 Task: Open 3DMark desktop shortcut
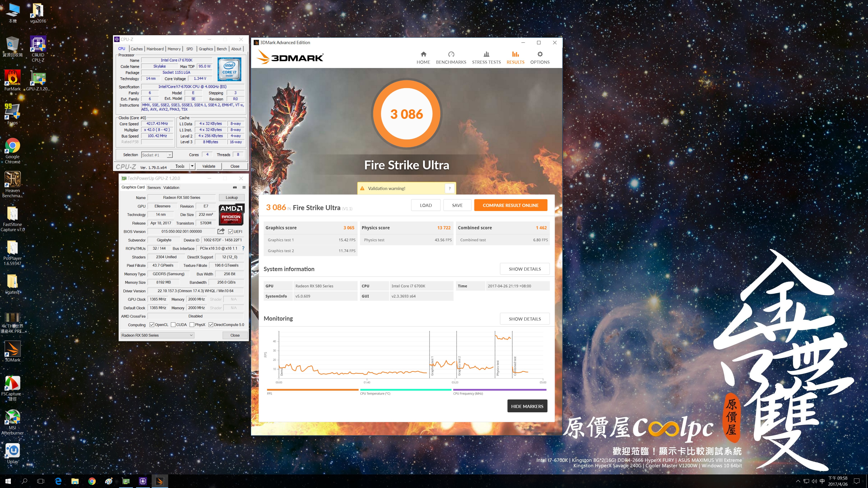12,351
